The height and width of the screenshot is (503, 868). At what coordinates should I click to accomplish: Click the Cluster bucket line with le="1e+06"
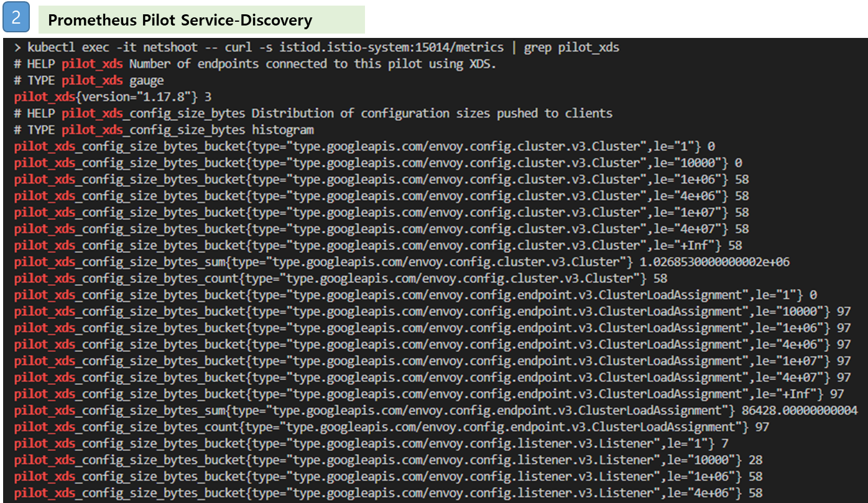(x=381, y=179)
